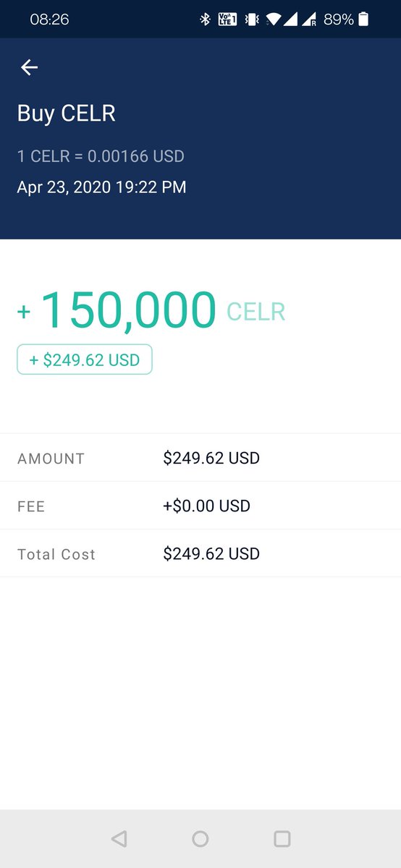Select the Total Cost row

pyautogui.click(x=200, y=553)
